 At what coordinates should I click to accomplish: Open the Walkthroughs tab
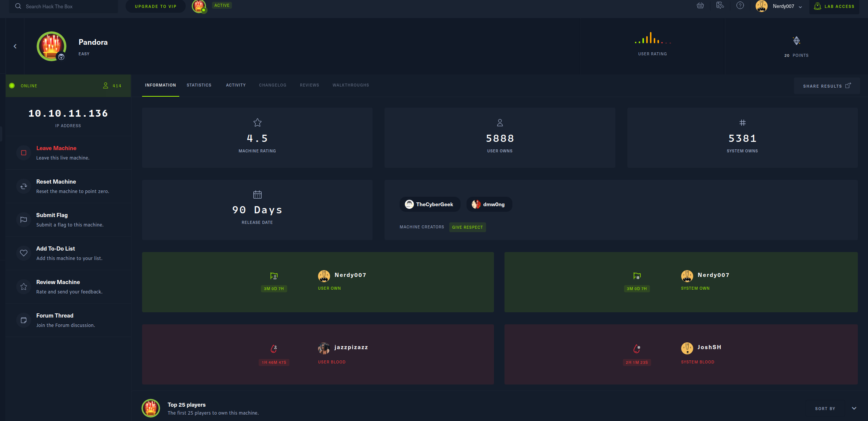pyautogui.click(x=351, y=85)
